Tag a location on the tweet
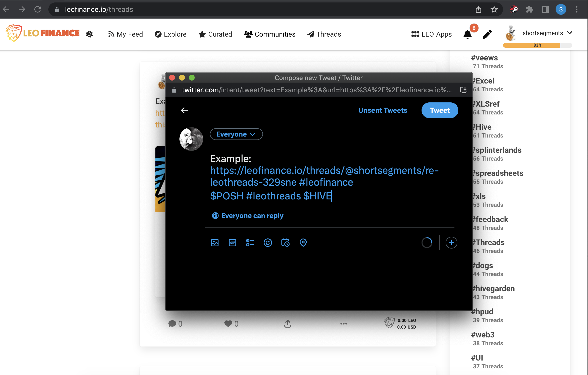588x375 pixels. click(x=303, y=243)
